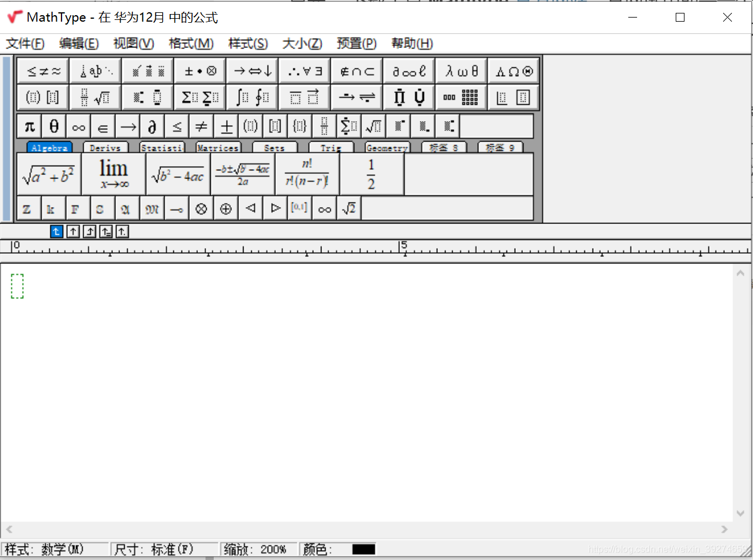
Task: Switch to the Trig tab
Action: click(x=331, y=148)
